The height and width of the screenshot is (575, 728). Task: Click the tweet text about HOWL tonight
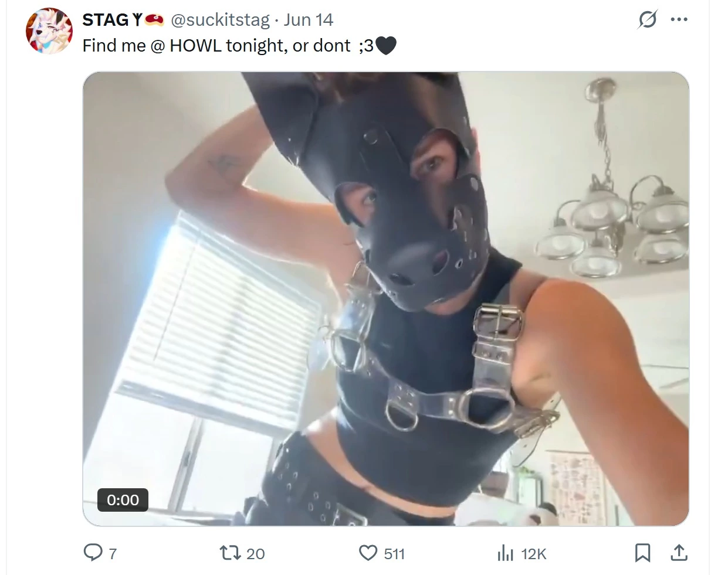click(x=239, y=46)
